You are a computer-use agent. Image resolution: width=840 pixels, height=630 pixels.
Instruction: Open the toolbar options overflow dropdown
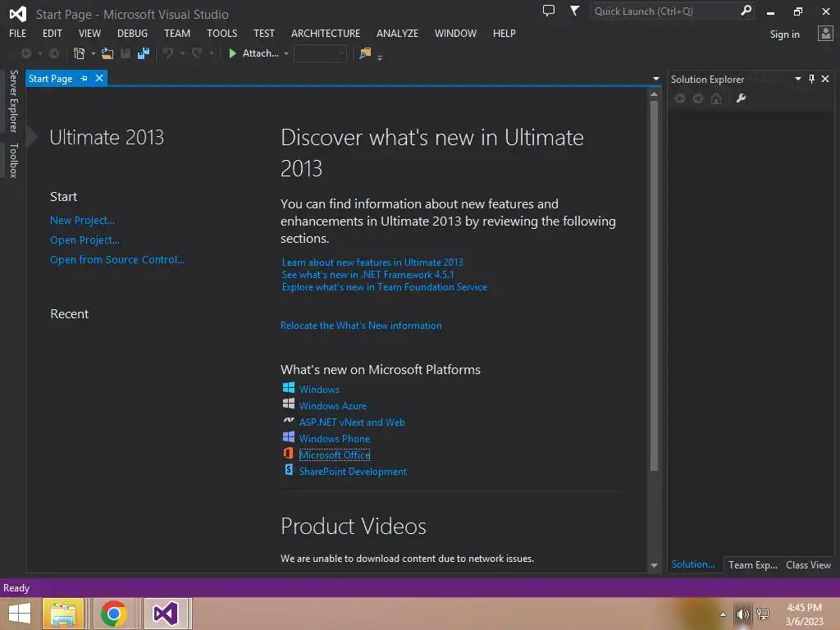[x=380, y=57]
